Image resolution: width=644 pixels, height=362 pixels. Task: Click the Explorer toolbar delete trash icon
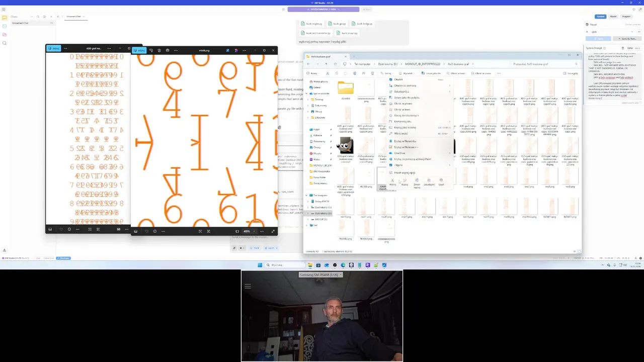pos(372,73)
